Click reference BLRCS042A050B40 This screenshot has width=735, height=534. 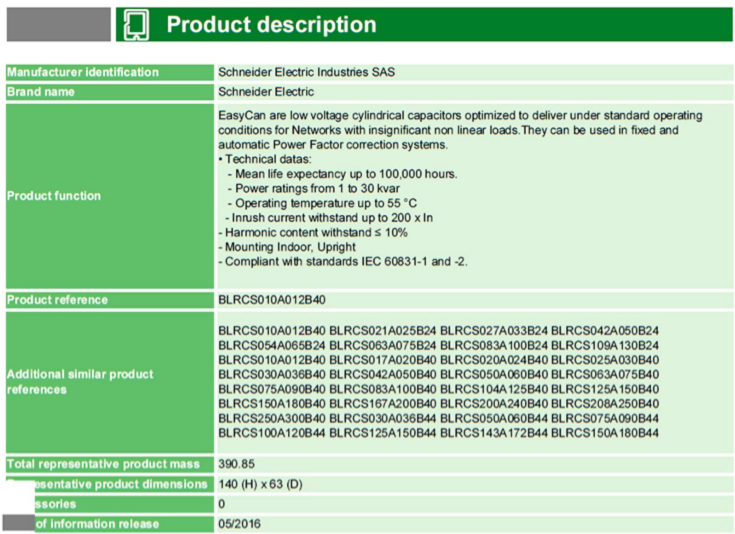coord(382,375)
